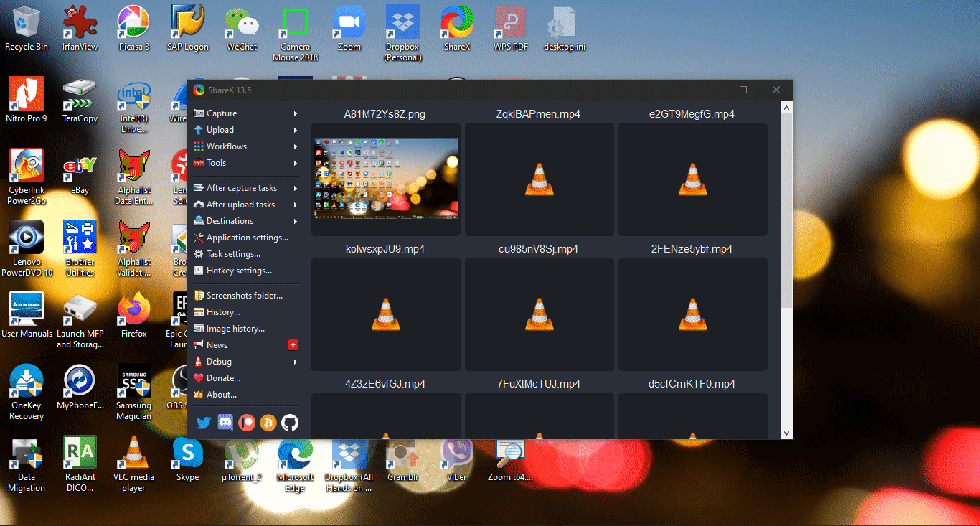This screenshot has height=526, width=980.
Task: Click the ShareX vertical scrollbar thumb
Action: pyautogui.click(x=786, y=210)
